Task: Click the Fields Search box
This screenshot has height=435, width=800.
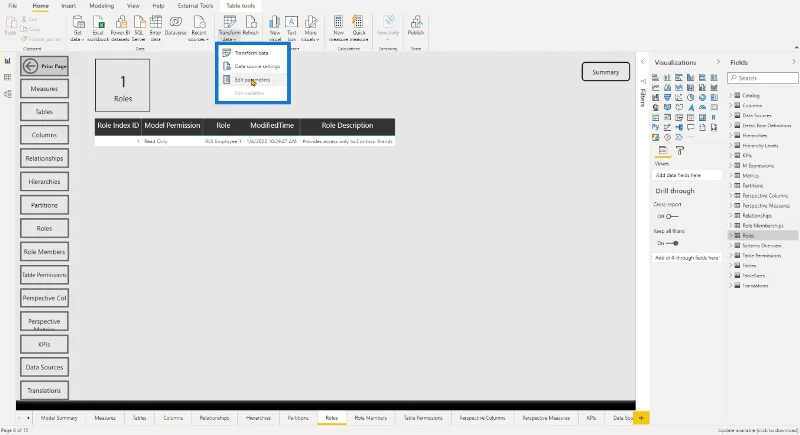Action: [763, 78]
